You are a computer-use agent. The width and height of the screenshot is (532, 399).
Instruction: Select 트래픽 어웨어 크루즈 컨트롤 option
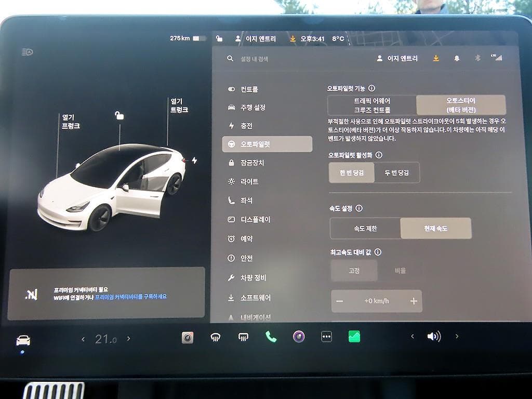coord(372,105)
